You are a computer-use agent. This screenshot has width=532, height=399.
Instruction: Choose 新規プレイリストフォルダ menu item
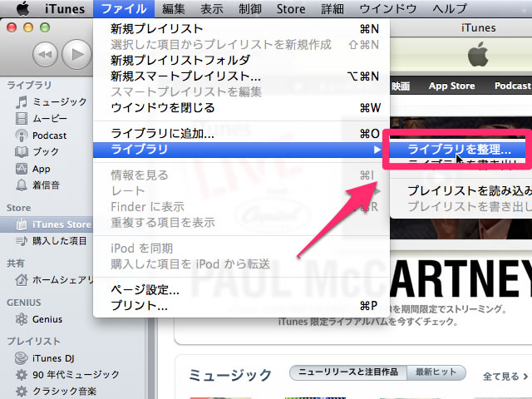click(x=241, y=61)
